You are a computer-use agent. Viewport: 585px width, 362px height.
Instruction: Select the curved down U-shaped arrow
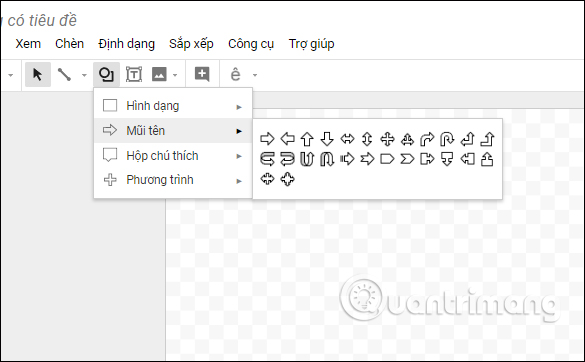pyautogui.click(x=327, y=159)
